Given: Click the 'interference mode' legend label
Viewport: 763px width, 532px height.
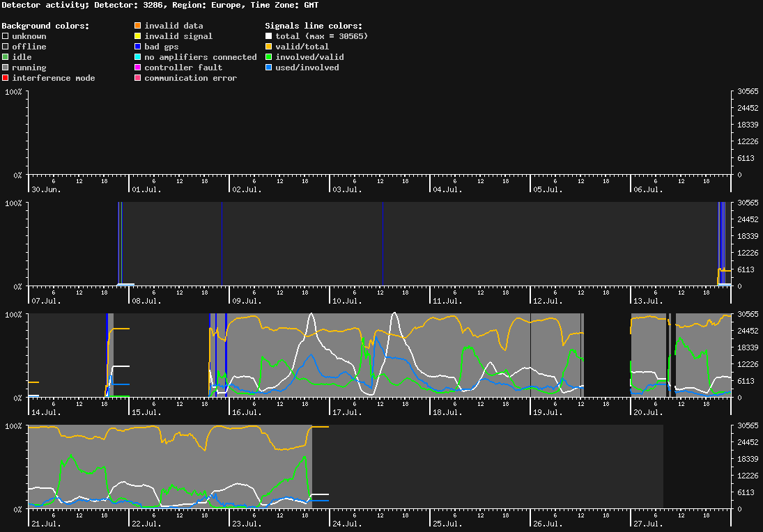Looking at the screenshot, I should point(54,78).
